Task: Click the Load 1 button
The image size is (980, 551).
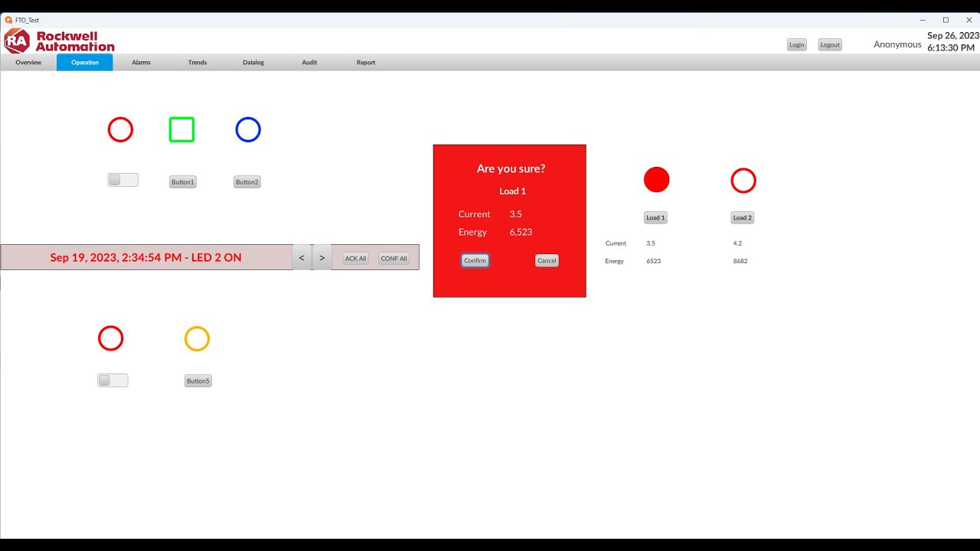Action: (655, 217)
